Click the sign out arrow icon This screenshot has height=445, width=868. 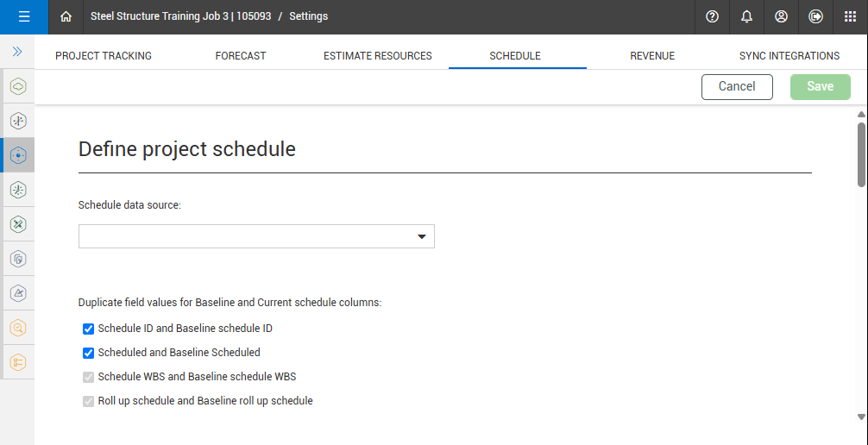[x=815, y=16]
